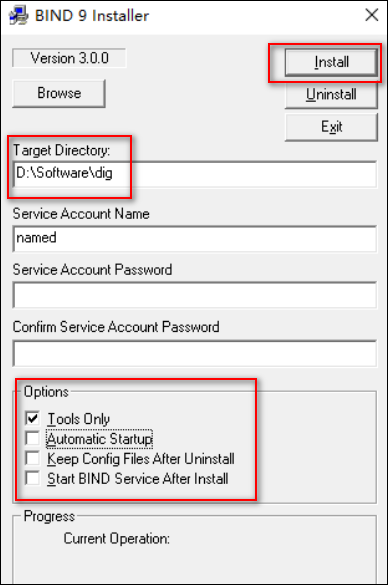
Task: Click the BIND 9 Installer title text
Action: point(92,16)
